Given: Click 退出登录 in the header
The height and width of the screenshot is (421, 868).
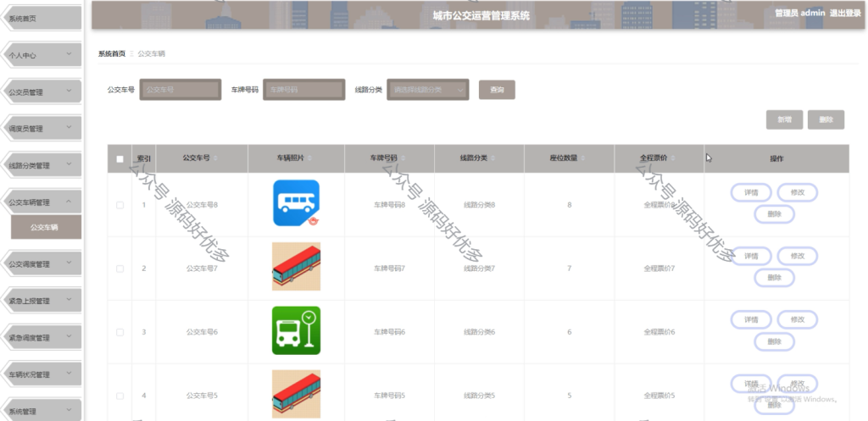Looking at the screenshot, I should [x=845, y=14].
